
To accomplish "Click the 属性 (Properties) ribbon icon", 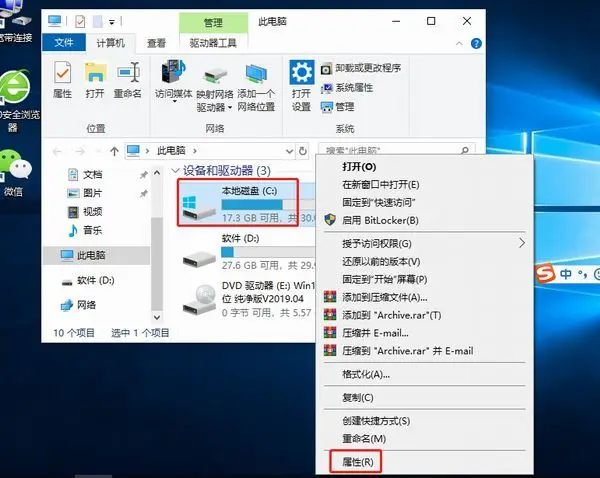I will tap(62, 80).
